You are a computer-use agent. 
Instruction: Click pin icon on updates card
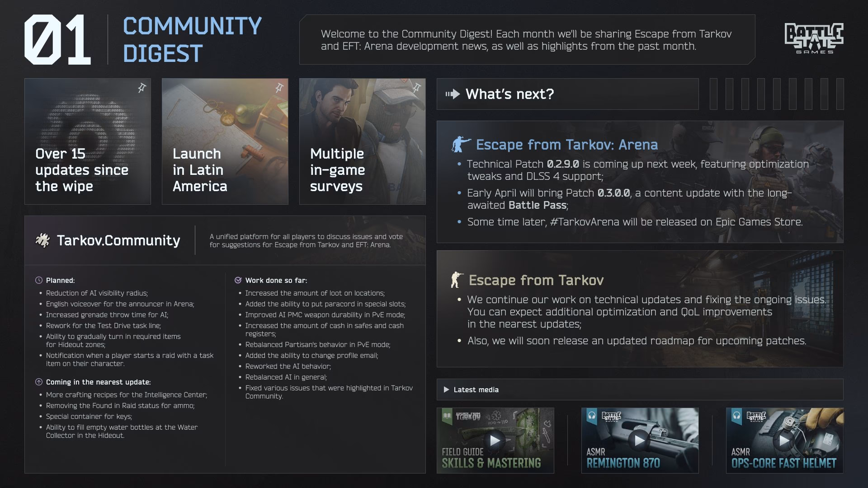(142, 88)
